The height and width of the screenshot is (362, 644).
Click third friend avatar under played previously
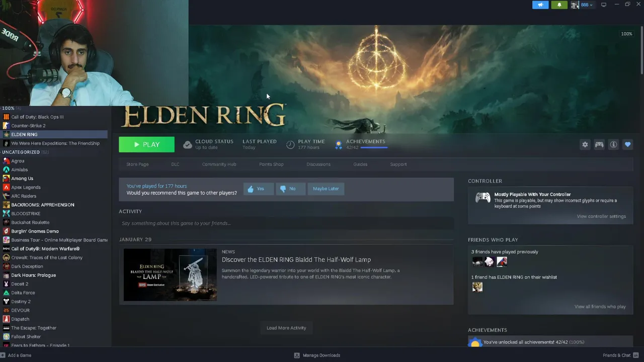(x=502, y=261)
